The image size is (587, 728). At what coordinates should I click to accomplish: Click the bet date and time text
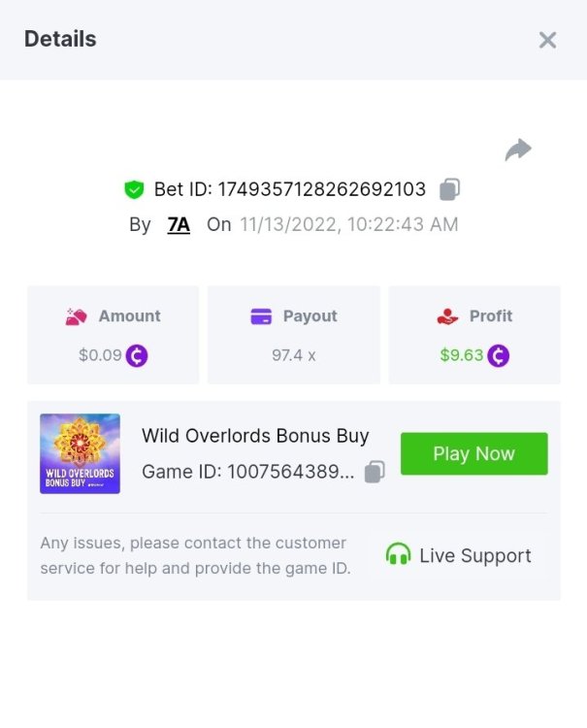(x=349, y=225)
